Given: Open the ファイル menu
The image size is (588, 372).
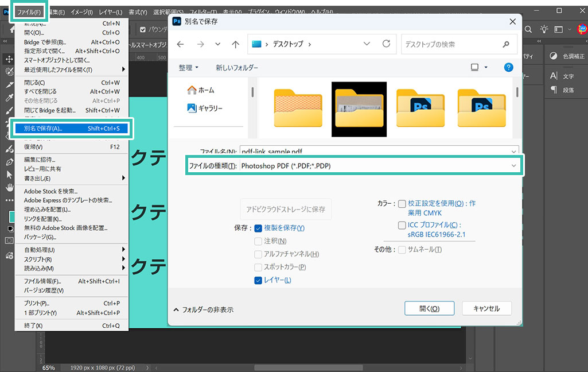Looking at the screenshot, I should click(x=29, y=12).
